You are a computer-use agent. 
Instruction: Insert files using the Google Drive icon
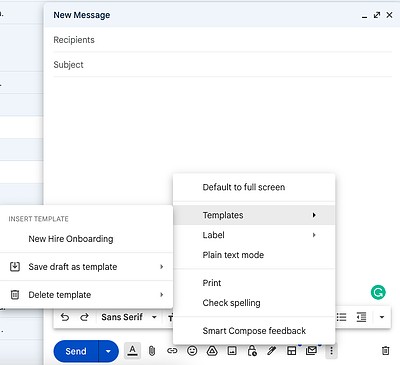(212, 351)
